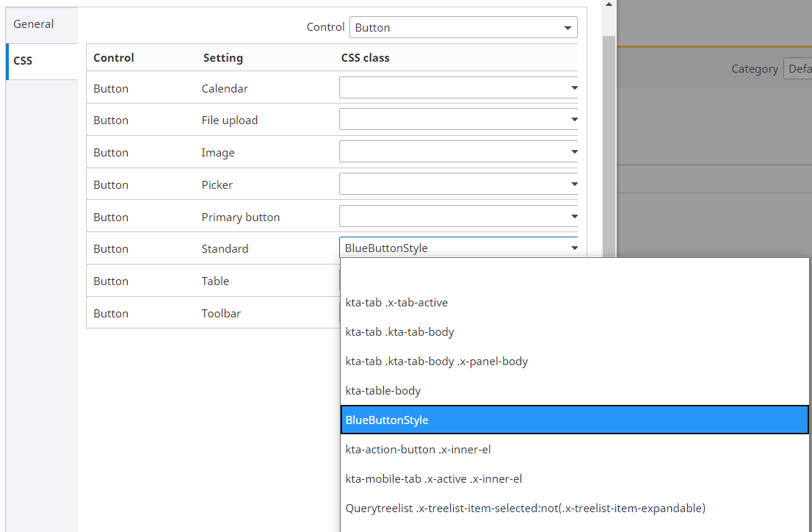Select kta-mobile-tab .x-active .x-inner-el option
This screenshot has height=532, width=812.
coord(434,479)
